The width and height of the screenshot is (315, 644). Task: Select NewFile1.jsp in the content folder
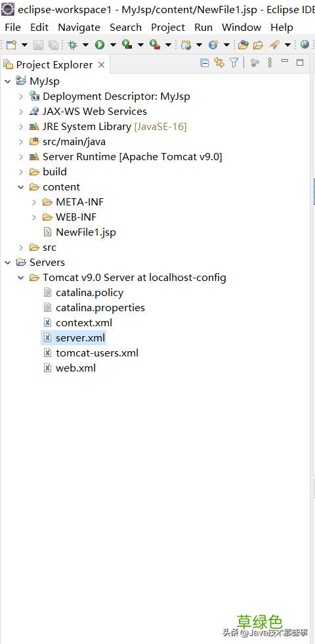coord(85,232)
